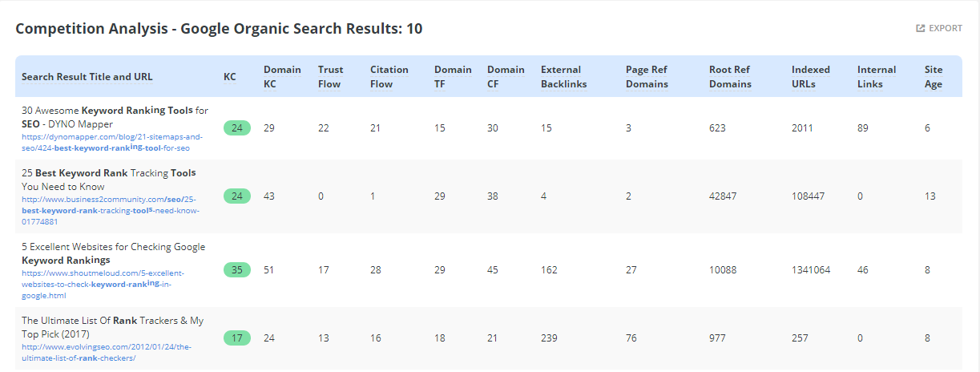Sort by Site Age column header
Viewport: 980px width, 372px height.
(x=934, y=77)
